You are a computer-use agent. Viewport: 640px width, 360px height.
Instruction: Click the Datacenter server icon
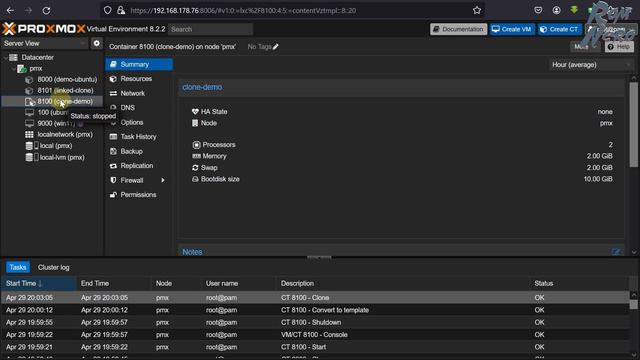tap(13, 58)
